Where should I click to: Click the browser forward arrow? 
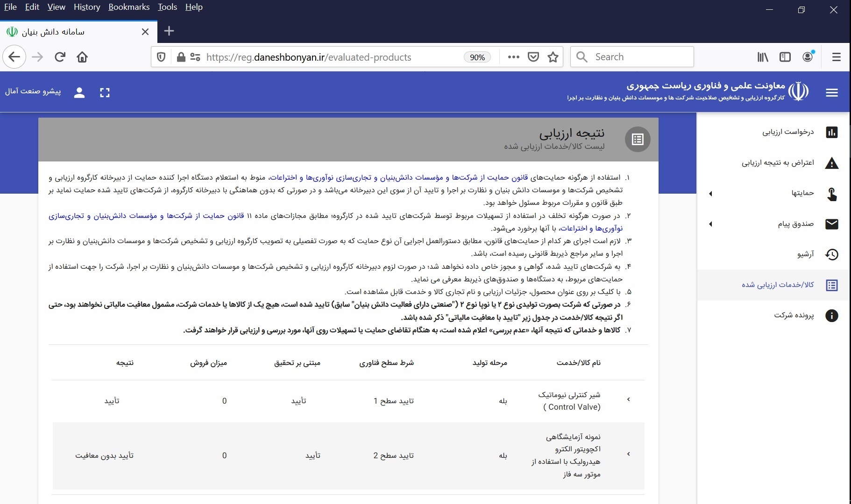[x=37, y=57]
